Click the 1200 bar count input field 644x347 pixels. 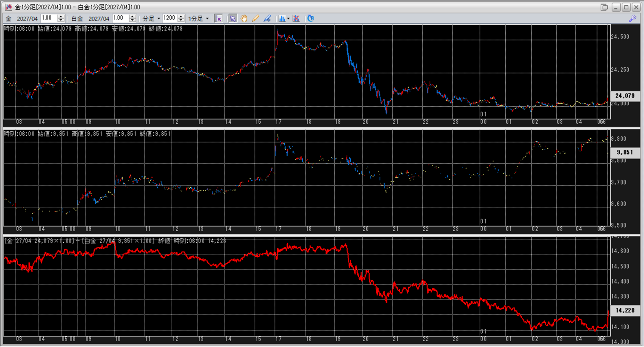point(170,18)
